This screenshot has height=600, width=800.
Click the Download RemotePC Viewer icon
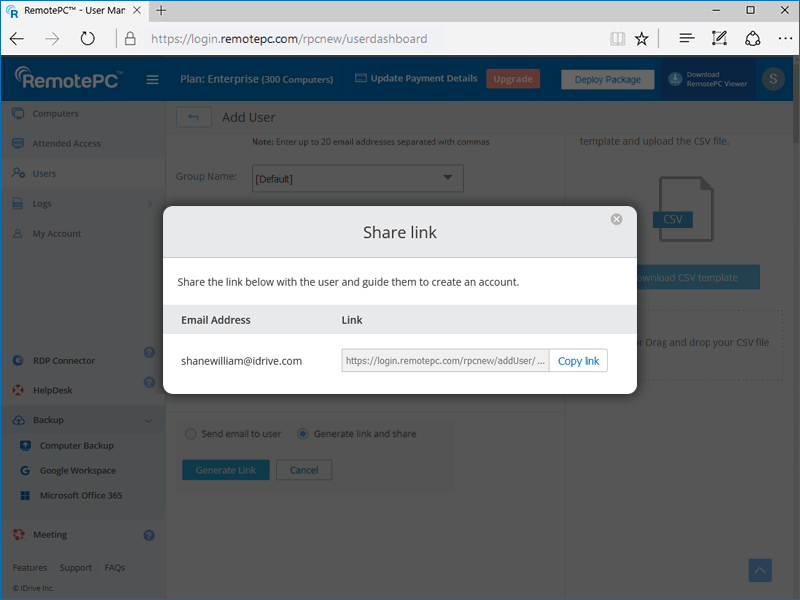point(675,77)
